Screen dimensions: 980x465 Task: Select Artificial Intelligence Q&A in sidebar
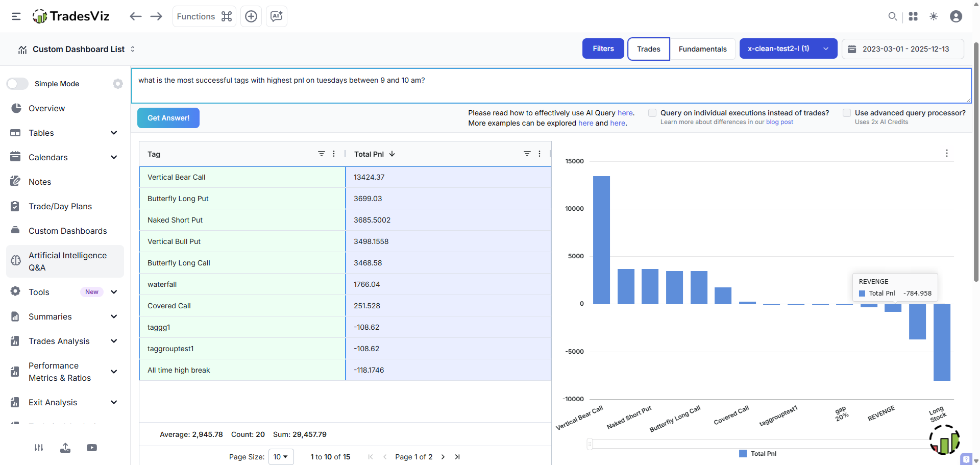[67, 261]
